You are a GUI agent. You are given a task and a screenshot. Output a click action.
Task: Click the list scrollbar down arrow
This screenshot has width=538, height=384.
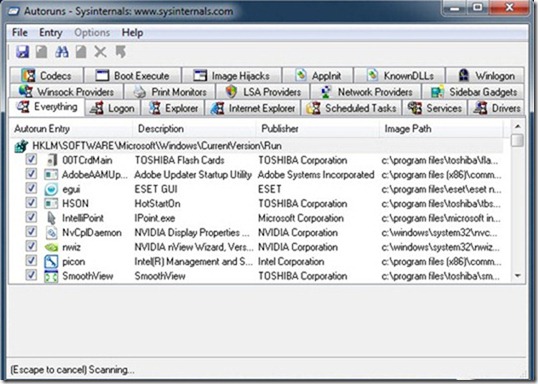click(517, 276)
